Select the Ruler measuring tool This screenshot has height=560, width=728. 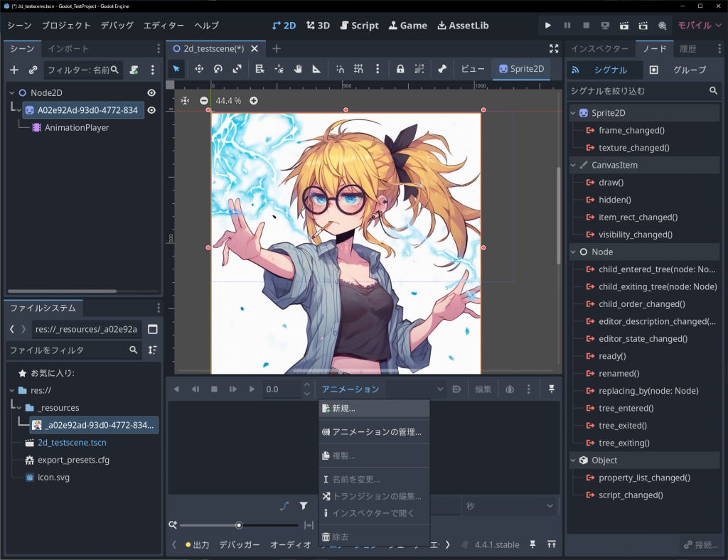tap(316, 69)
